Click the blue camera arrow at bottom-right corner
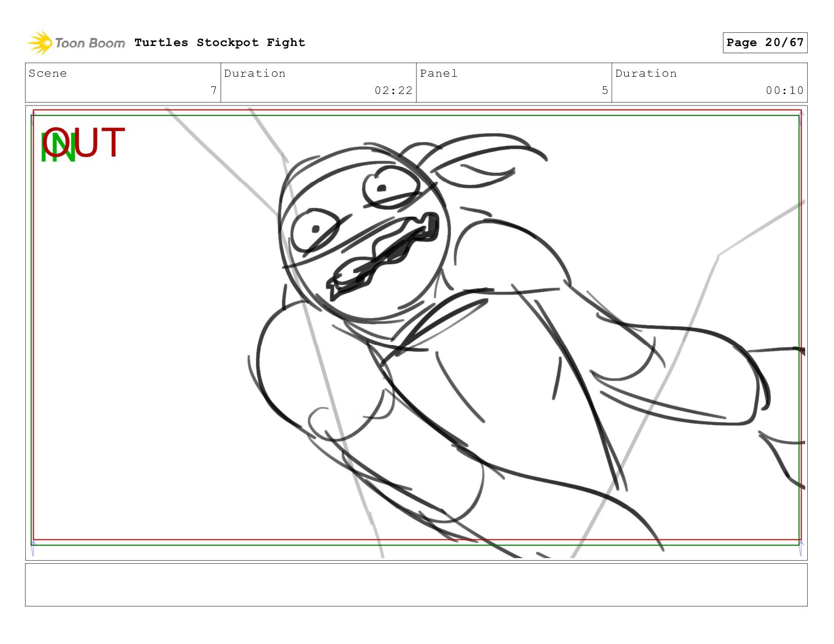 click(801, 548)
